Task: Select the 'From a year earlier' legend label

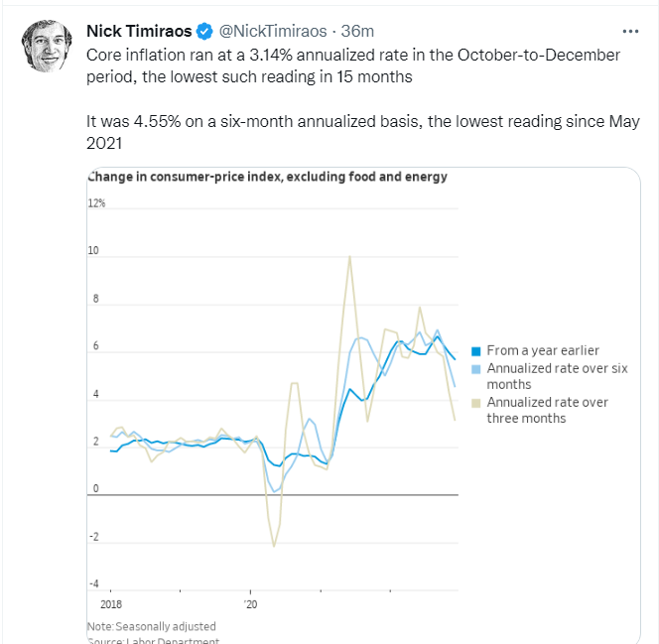Action: [x=543, y=350]
